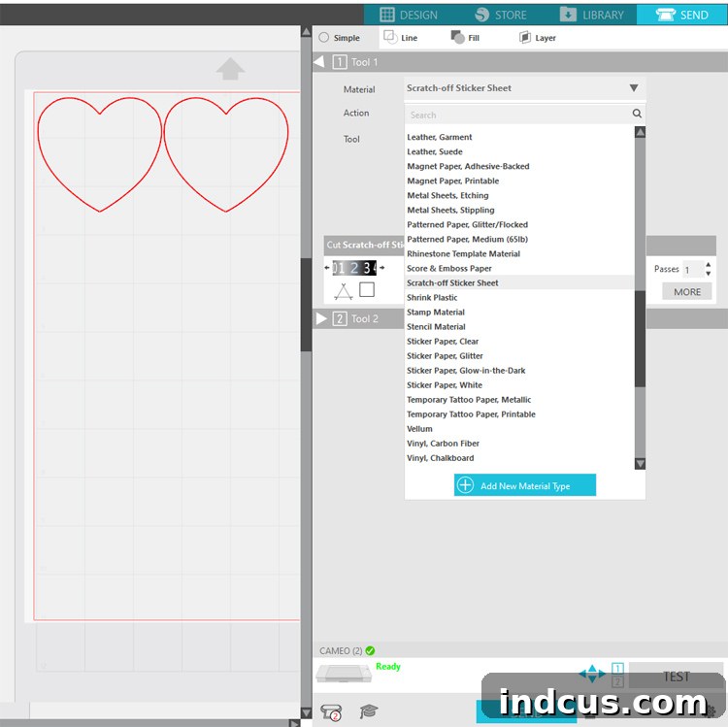Image resolution: width=728 pixels, height=727 pixels.
Task: Click the TEST cut button
Action: 676,677
